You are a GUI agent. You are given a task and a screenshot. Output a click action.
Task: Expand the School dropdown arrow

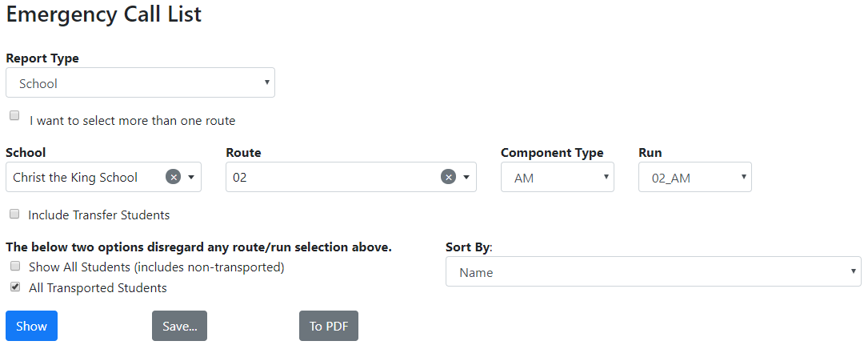coord(191,178)
